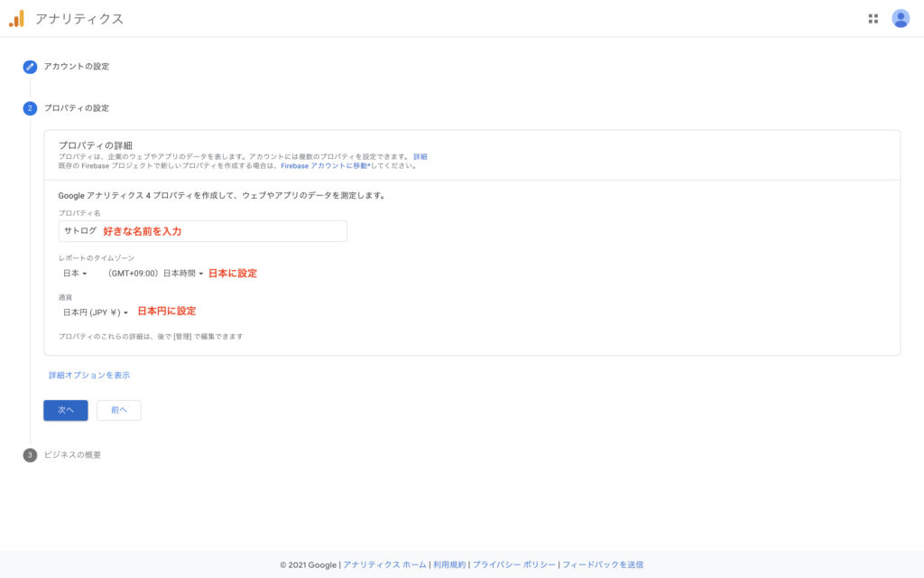Image resolution: width=924 pixels, height=578 pixels.
Task: Click フィードバックを送信 footer link
Action: [603, 565]
